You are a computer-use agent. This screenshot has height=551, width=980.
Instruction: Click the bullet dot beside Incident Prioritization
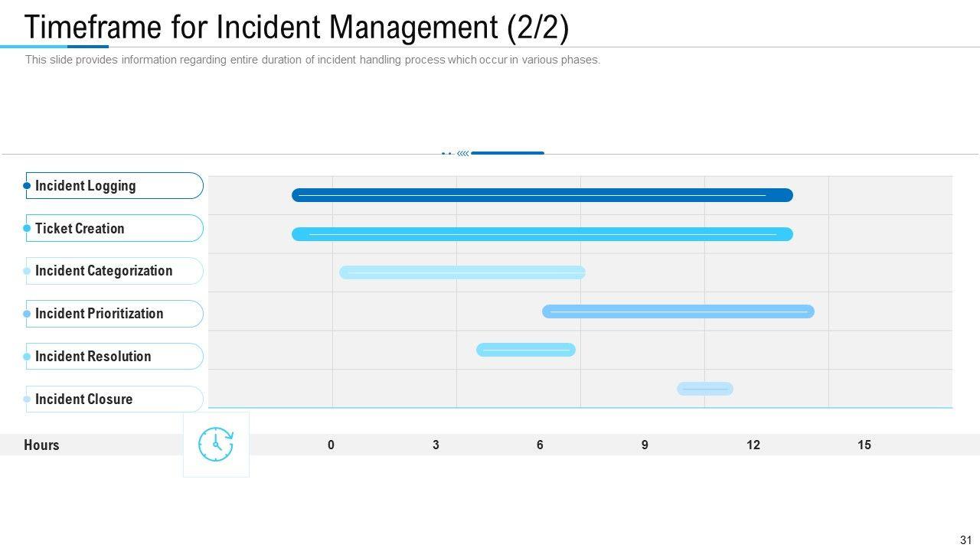click(x=27, y=314)
